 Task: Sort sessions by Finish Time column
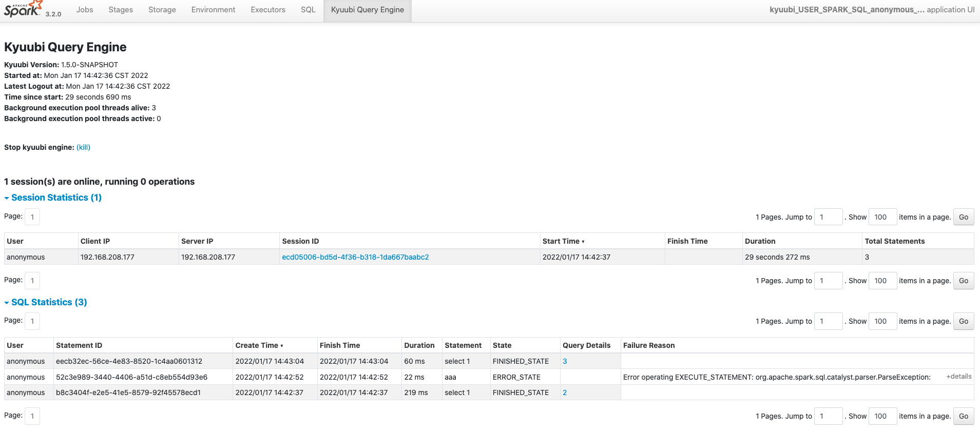pyautogui.click(x=687, y=241)
